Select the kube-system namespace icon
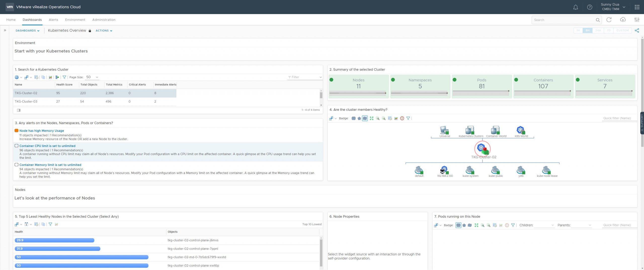 [x=470, y=170]
